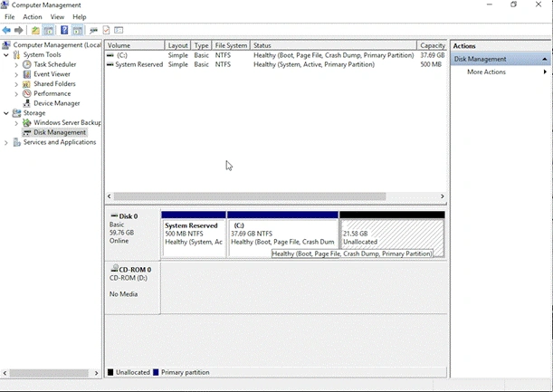The height and width of the screenshot is (392, 553).
Task: Click the Device Manager icon in the tree
Action: point(27,103)
